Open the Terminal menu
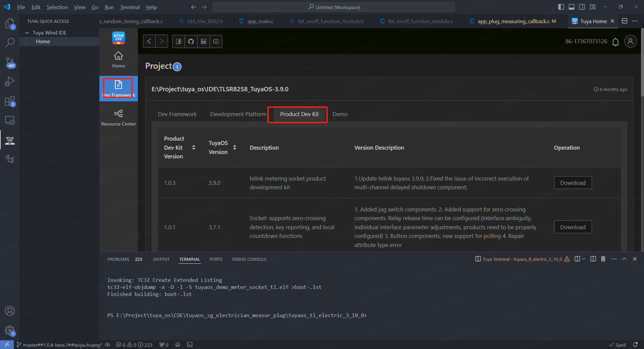 [130, 7]
